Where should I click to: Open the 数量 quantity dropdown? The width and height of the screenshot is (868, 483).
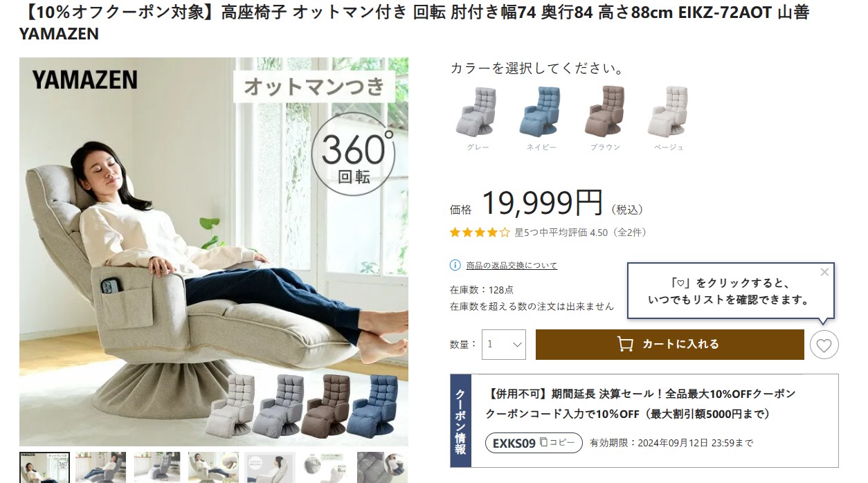tap(504, 344)
